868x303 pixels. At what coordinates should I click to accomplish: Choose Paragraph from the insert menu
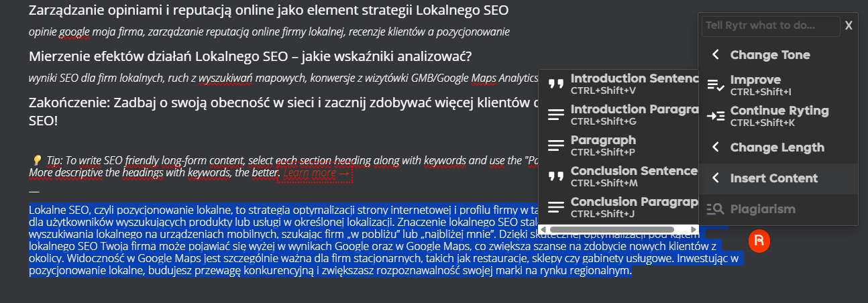click(603, 141)
